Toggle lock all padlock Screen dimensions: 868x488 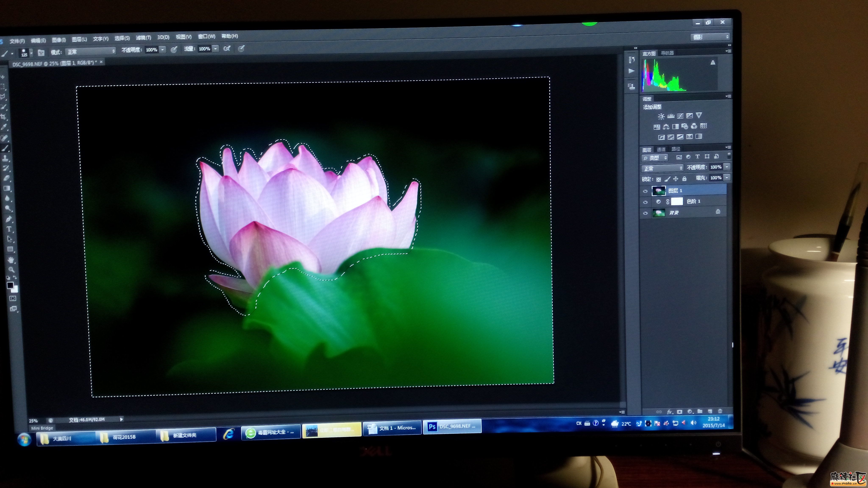pos(684,179)
